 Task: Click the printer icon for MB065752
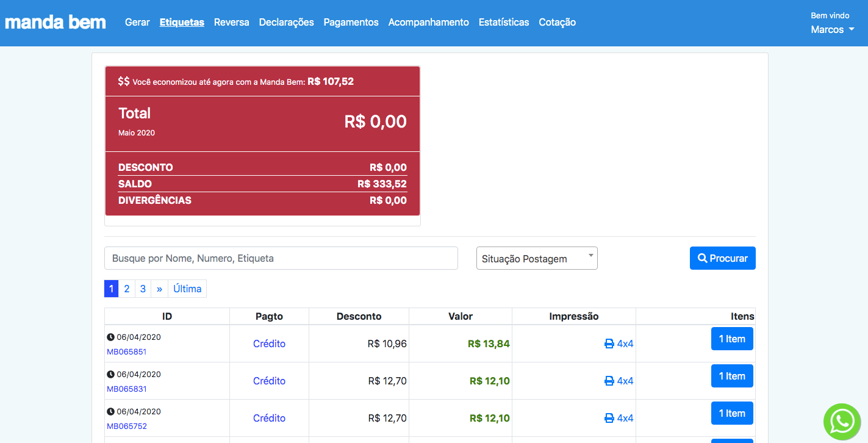609,419
